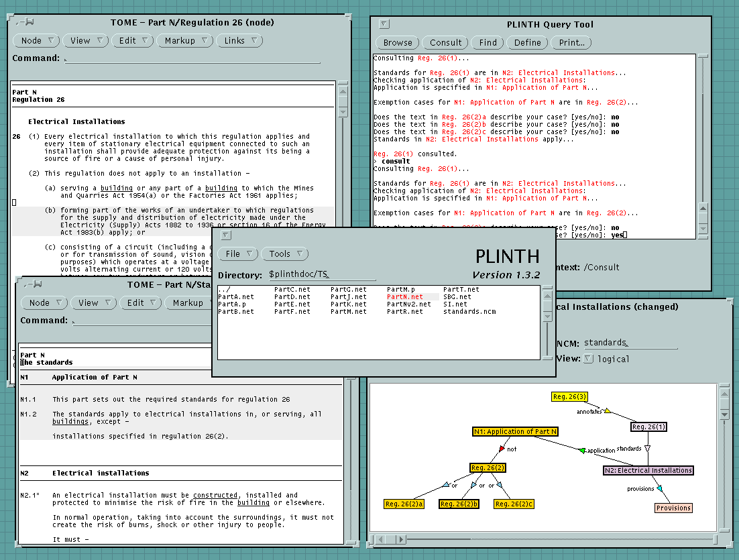The width and height of the screenshot is (739, 560).
Task: Click the green 'application' link arrow in graph
Action: 583,451
